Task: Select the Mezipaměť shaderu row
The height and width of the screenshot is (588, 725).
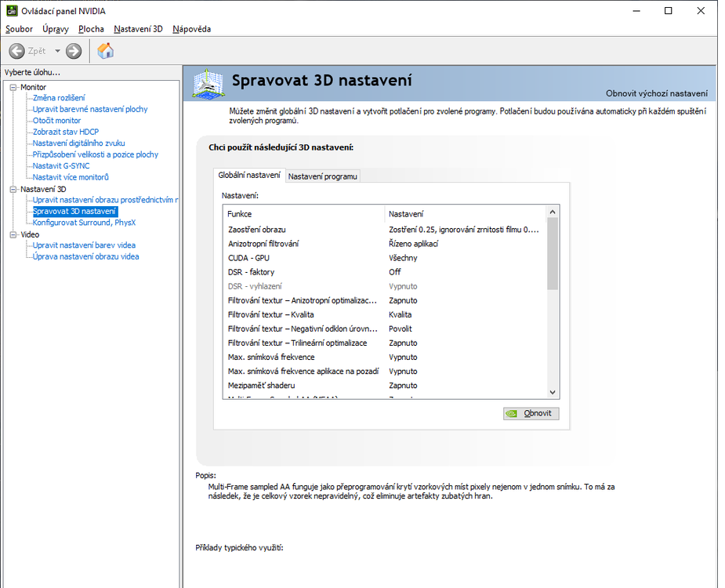Action: [384, 386]
